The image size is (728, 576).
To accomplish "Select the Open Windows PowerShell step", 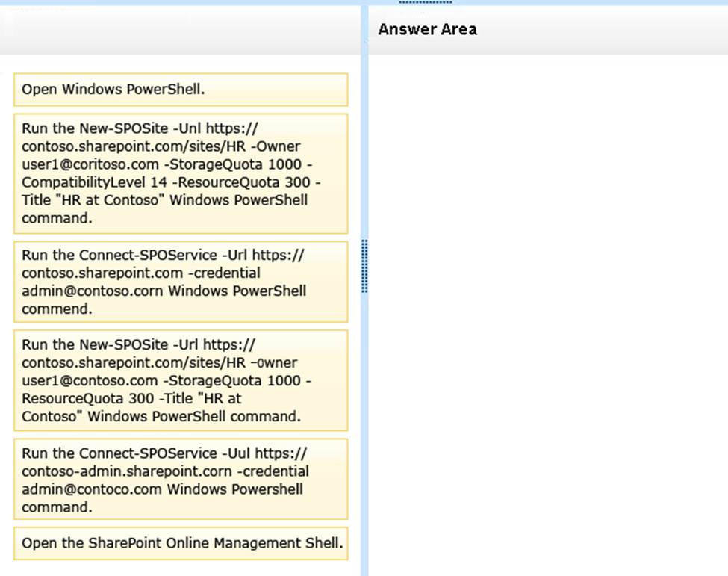I will coord(180,90).
